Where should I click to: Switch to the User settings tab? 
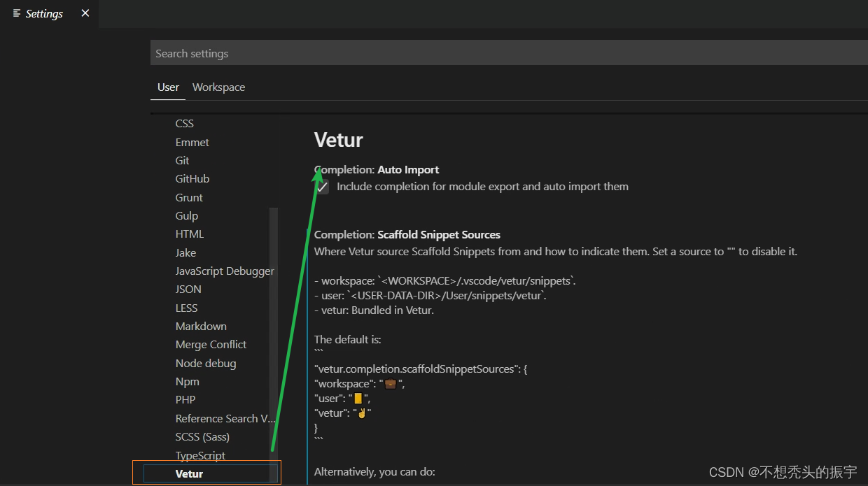168,87
